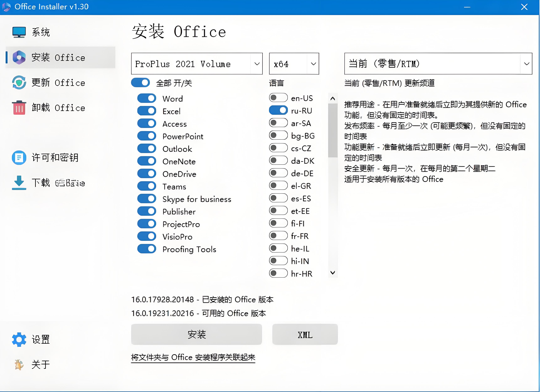Click the language list scrollbar down arrow
Viewport: 540px width, 392px height.
[x=333, y=273]
